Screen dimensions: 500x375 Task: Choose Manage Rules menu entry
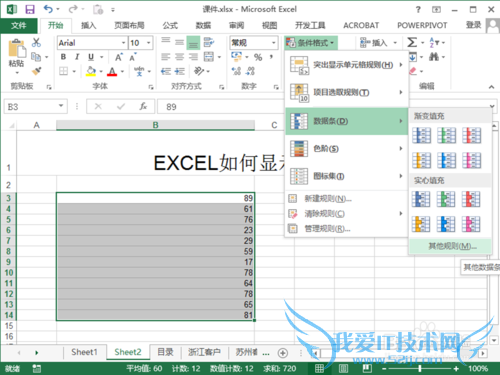coord(346,229)
